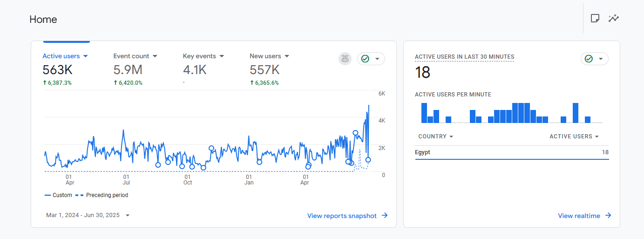Click the arrow beside View reports snapshot
Image resolution: width=644 pixels, height=239 pixels.
pos(385,215)
